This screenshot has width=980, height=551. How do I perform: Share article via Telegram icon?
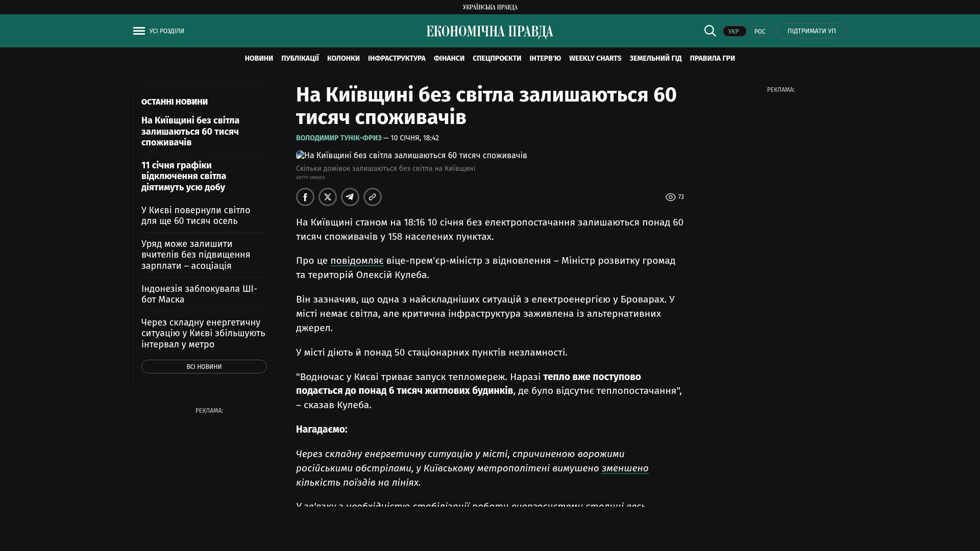pos(350,197)
